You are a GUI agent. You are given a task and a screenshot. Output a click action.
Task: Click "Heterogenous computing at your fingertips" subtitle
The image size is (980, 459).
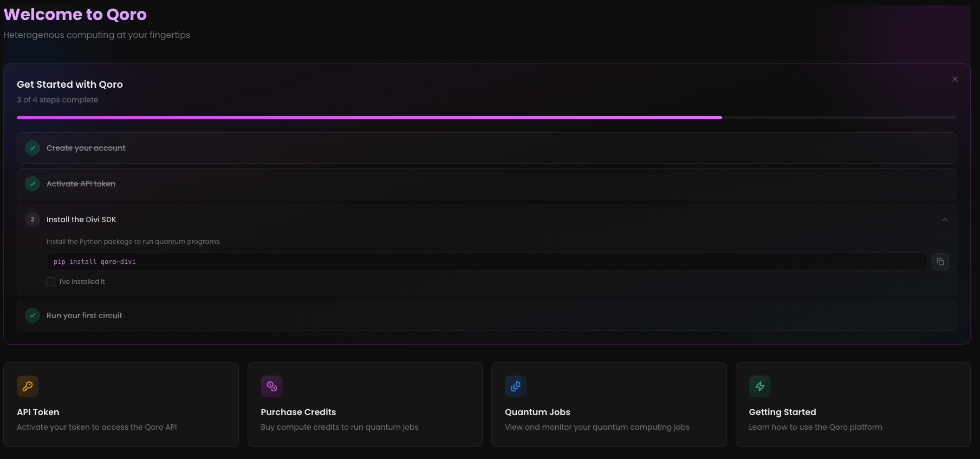pyautogui.click(x=97, y=35)
